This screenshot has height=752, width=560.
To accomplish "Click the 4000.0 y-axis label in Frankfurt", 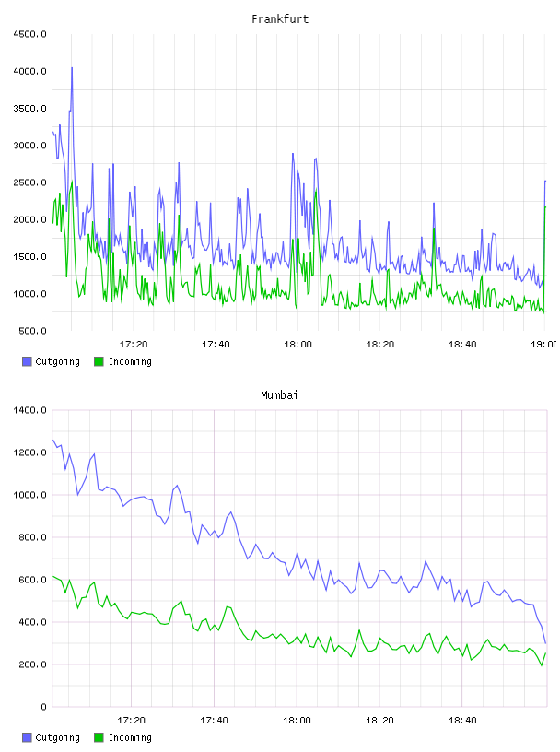I will pyautogui.click(x=30, y=72).
